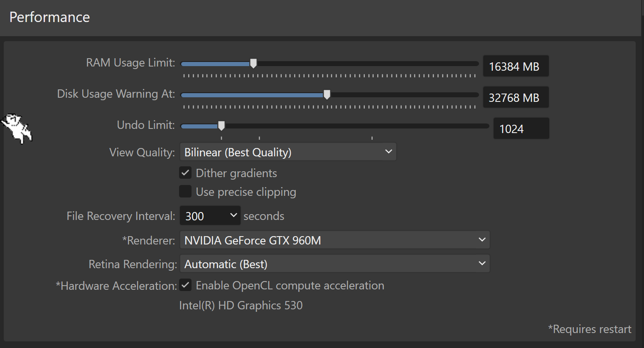Adjust the Undo Limit slider thumb
This screenshot has height=348, width=644.
(x=221, y=126)
